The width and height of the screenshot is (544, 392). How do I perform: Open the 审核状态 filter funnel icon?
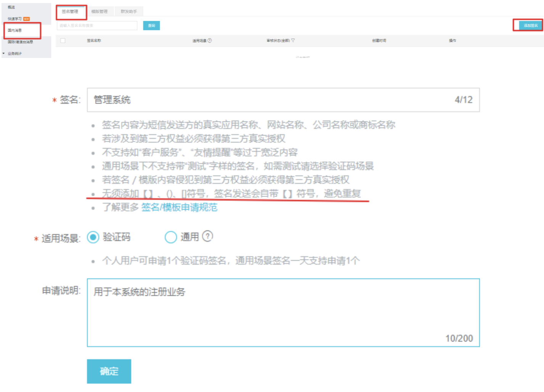pyautogui.click(x=293, y=40)
